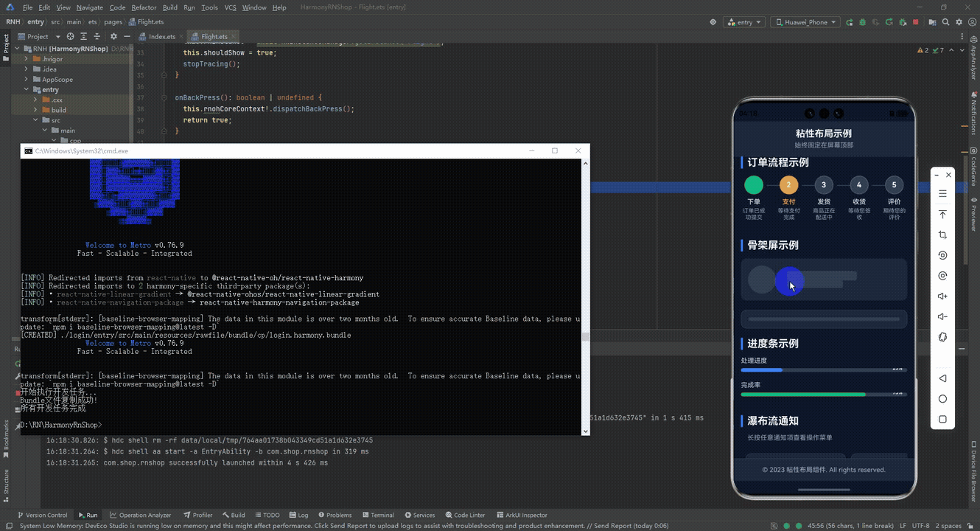The height and width of the screenshot is (531, 980).
Task: Tap the emulator Back triangle button
Action: (x=942, y=378)
